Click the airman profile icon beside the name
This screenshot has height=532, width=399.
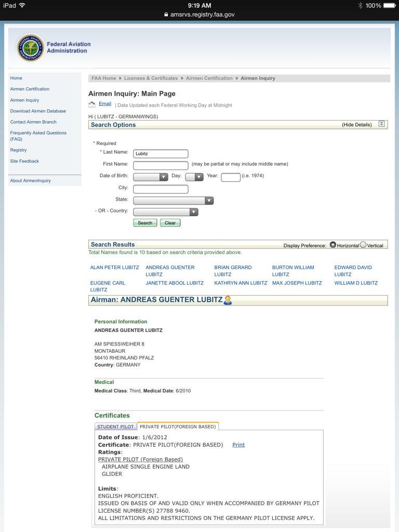(x=228, y=300)
